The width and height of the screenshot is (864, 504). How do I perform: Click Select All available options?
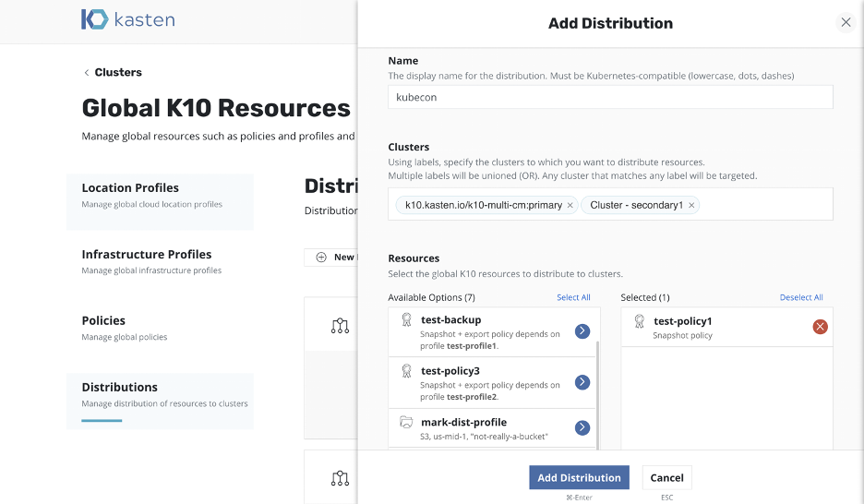click(573, 298)
